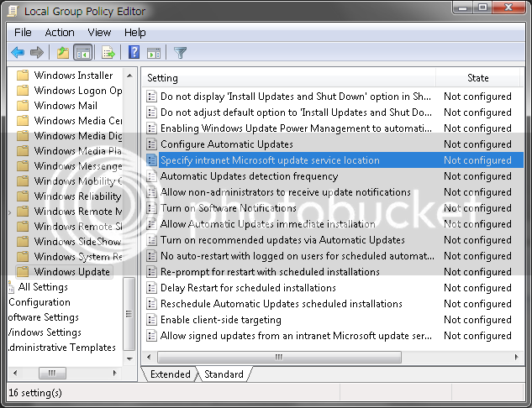Image resolution: width=532 pixels, height=408 pixels.
Task: Click policy icon beside Enable client-side targeting
Action: click(151, 320)
